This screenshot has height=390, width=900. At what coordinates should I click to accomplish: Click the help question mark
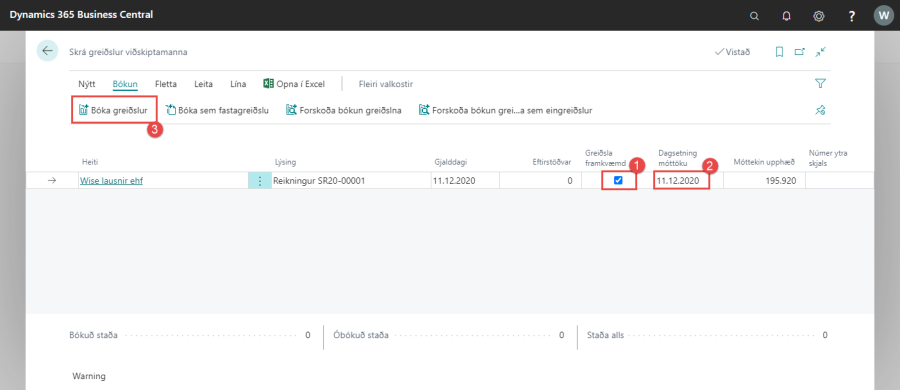pos(852,16)
